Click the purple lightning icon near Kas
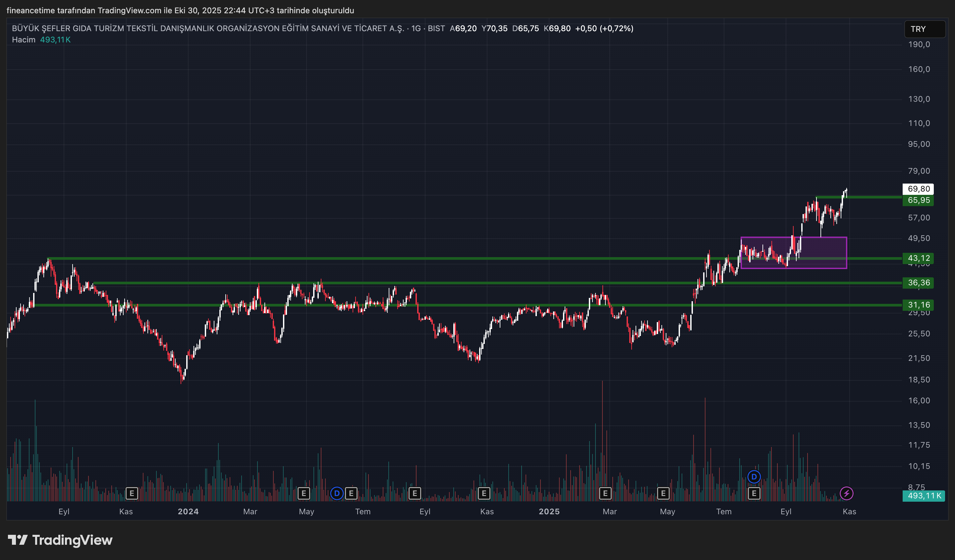 pos(846,493)
